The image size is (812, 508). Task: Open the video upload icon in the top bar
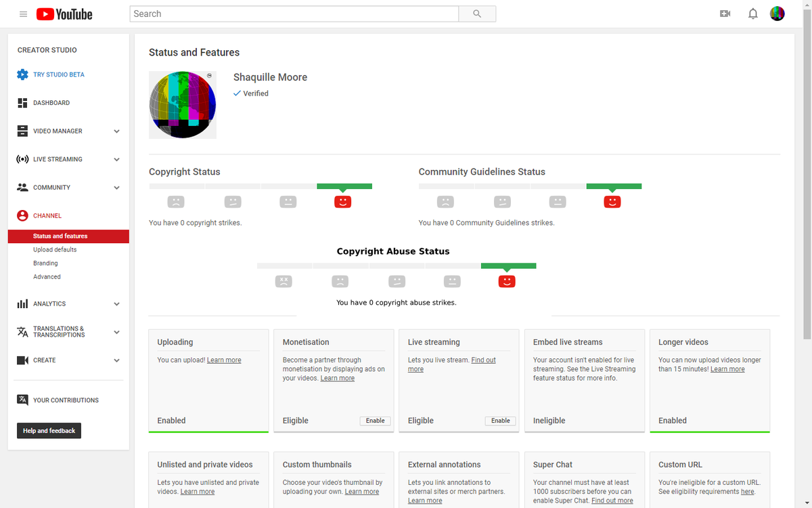[x=725, y=13]
